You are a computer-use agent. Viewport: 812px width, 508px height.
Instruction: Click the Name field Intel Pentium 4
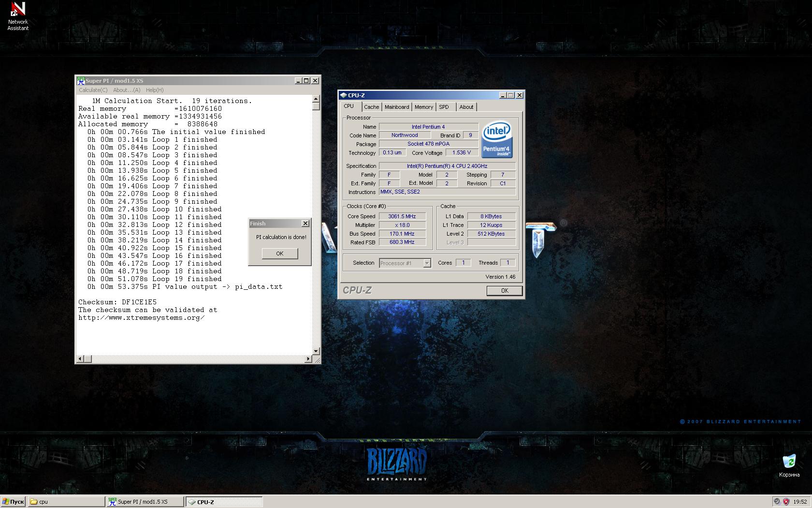tap(428, 127)
